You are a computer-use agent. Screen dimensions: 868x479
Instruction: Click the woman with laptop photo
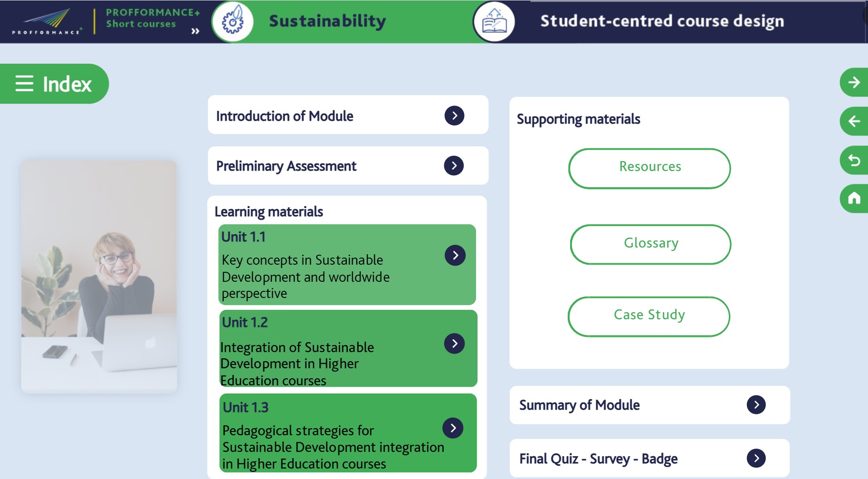(99, 277)
